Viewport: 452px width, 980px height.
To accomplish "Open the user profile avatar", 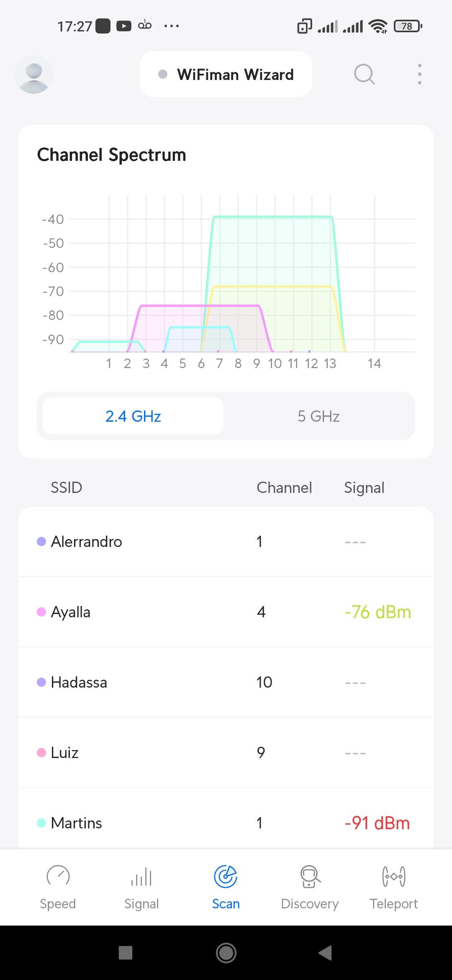I will click(33, 75).
